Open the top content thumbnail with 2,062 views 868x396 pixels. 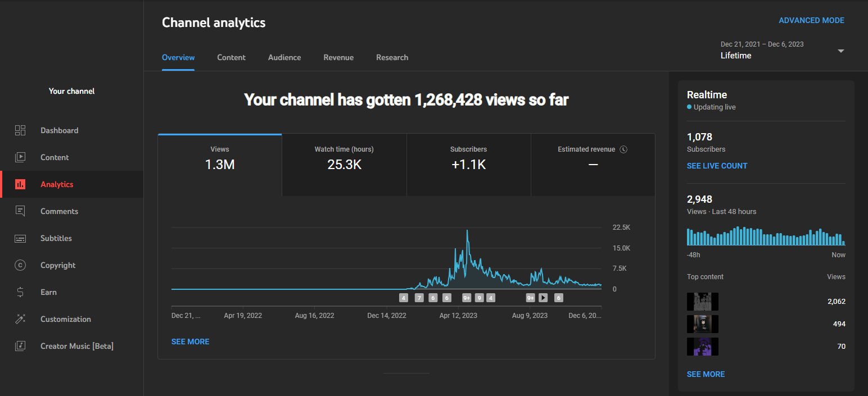(703, 302)
